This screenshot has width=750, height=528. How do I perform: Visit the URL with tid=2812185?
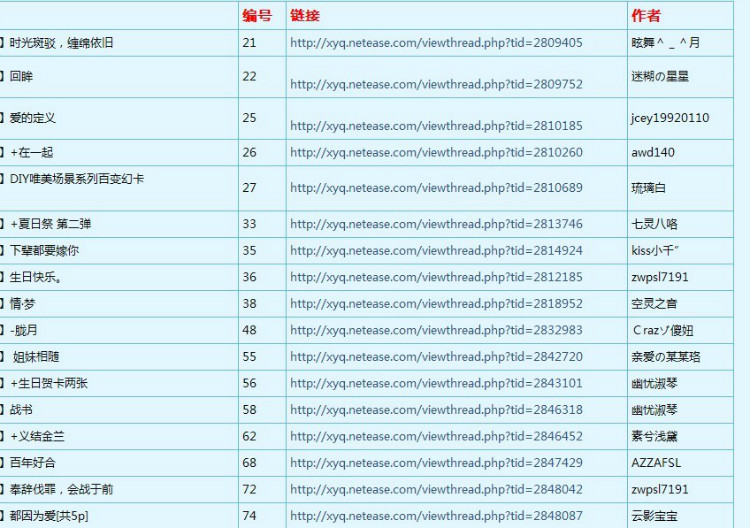click(x=436, y=277)
